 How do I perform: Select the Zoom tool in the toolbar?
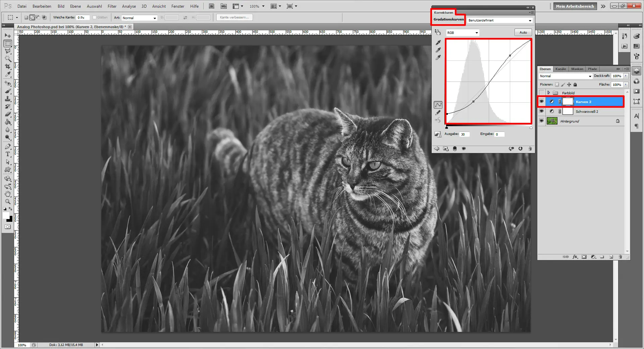(8, 202)
